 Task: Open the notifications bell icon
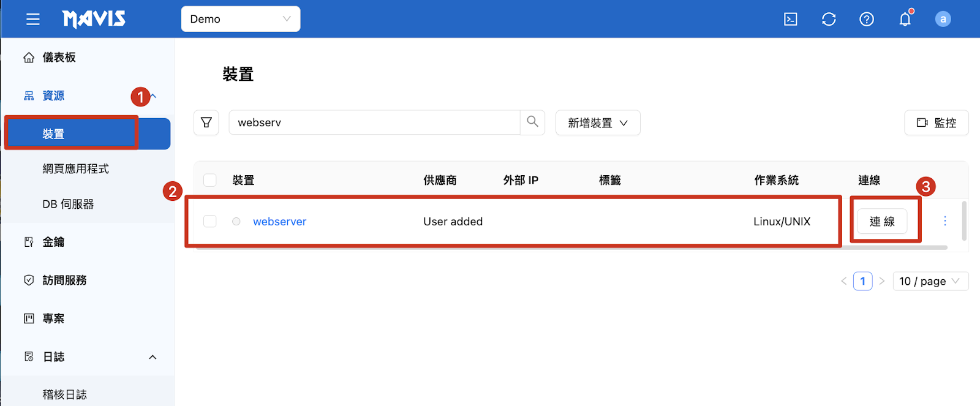(x=905, y=20)
